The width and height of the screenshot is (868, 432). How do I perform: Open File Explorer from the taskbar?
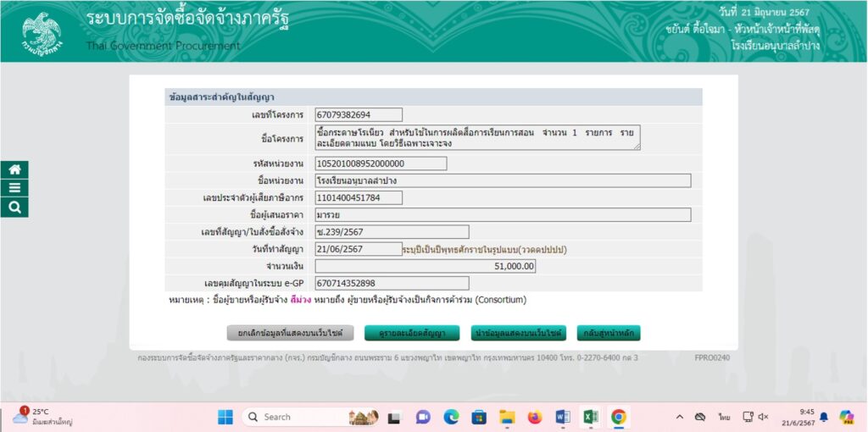[507, 417]
